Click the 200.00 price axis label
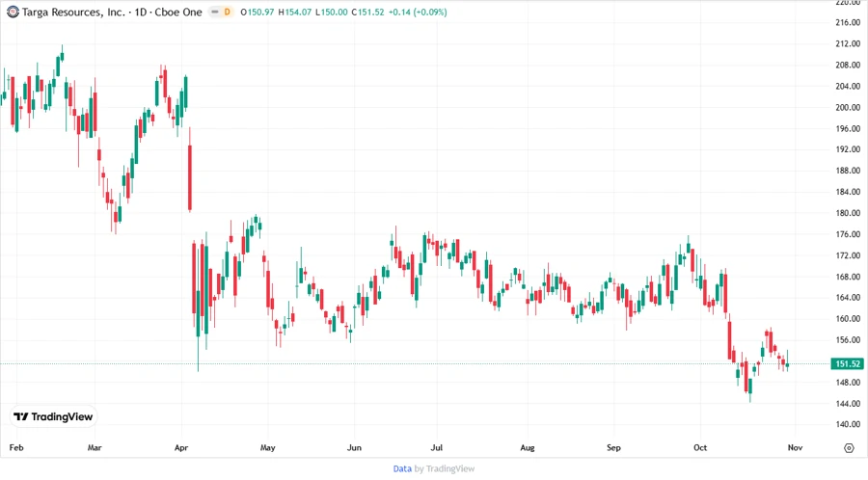The height and width of the screenshot is (480, 868). [848, 107]
